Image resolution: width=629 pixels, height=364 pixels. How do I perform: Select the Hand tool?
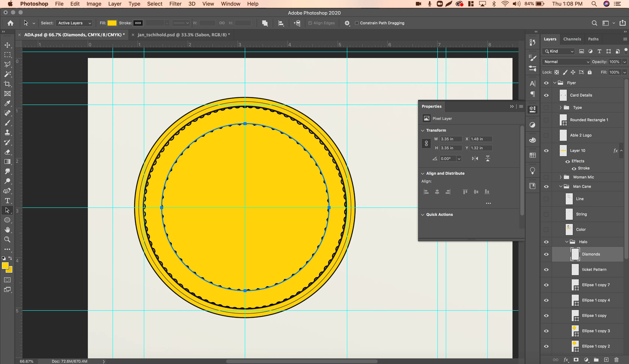tap(7, 230)
